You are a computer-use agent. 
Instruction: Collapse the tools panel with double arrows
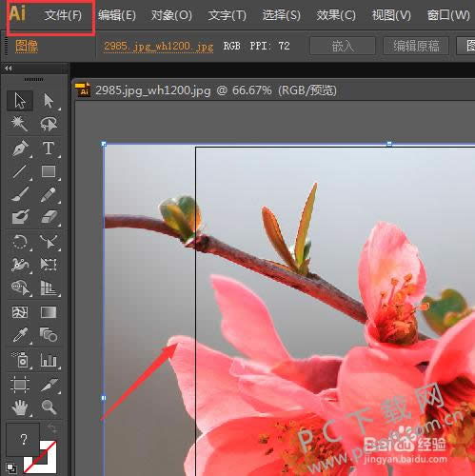pos(9,69)
